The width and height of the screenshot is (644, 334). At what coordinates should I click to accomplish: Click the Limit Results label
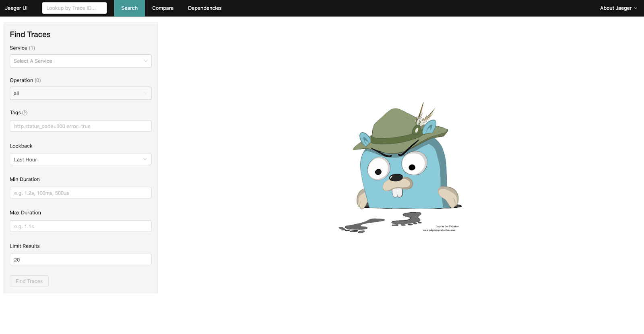(x=25, y=246)
